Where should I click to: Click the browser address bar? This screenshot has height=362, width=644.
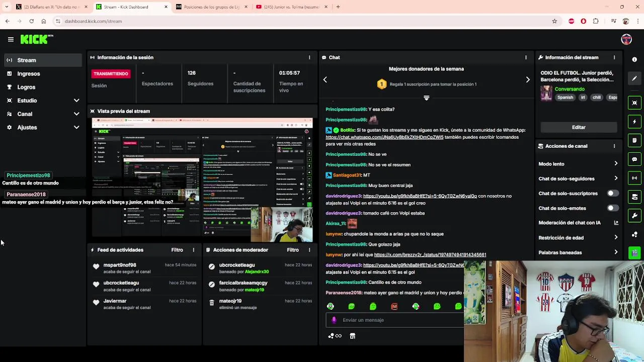pyautogui.click(x=302, y=21)
